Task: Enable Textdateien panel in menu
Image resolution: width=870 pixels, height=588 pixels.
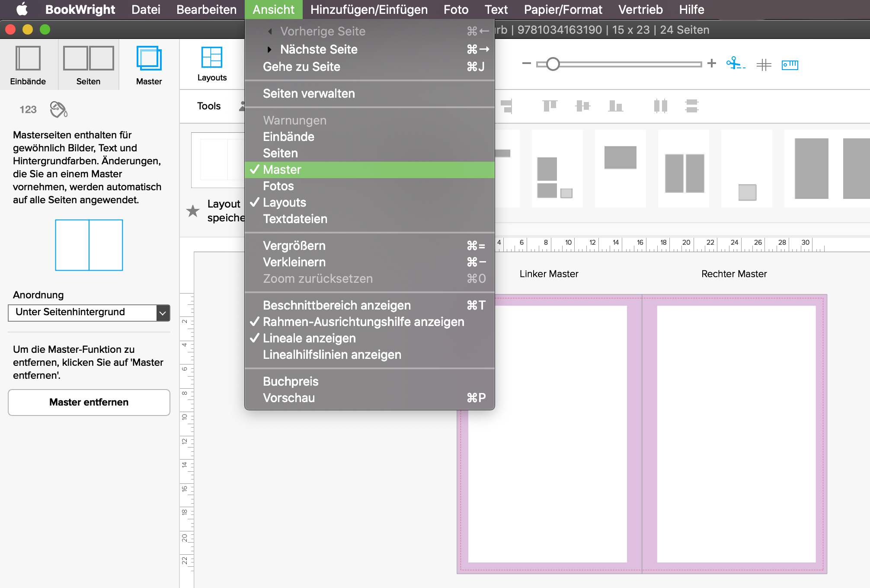Action: (x=370, y=219)
